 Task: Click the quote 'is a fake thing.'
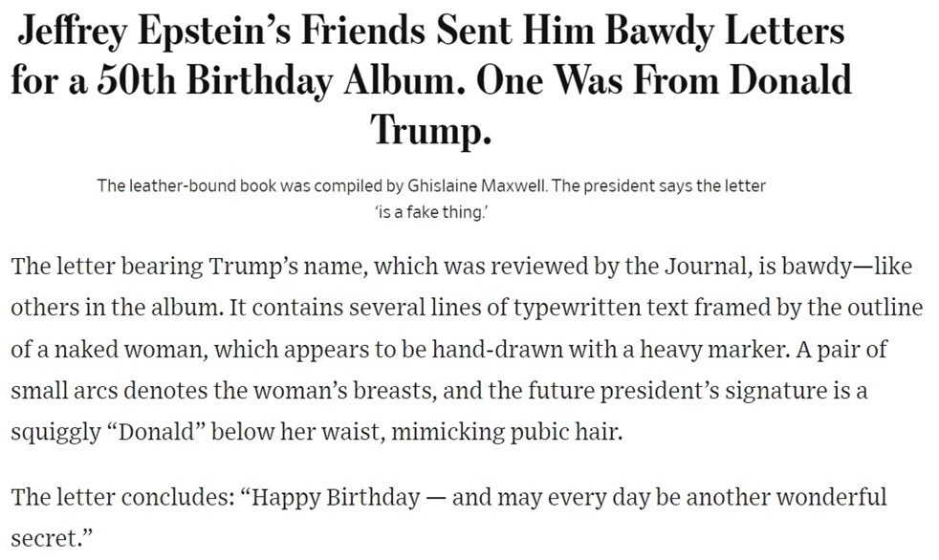click(x=431, y=212)
